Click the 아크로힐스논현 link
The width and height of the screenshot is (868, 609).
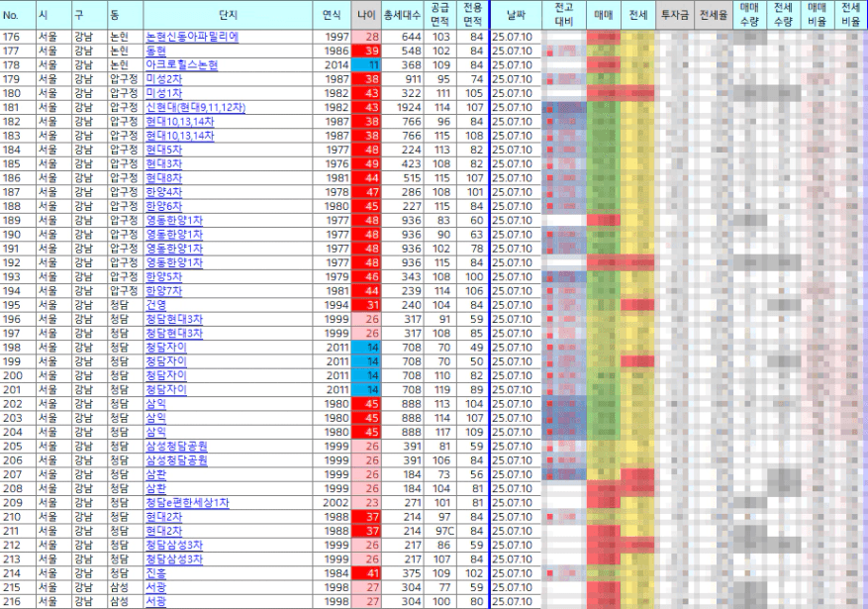coord(181,65)
